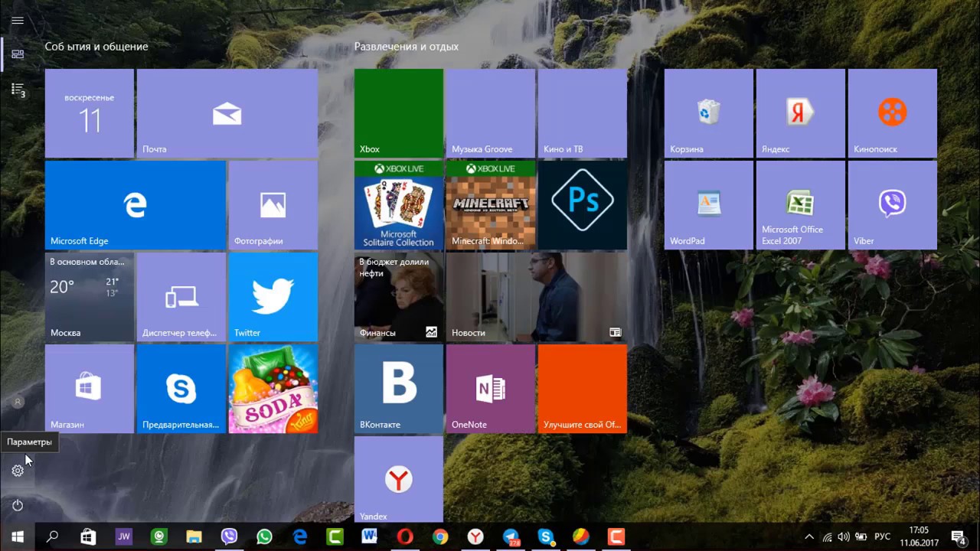The width and height of the screenshot is (980, 551).
Task: Open Skype from the taskbar
Action: click(x=546, y=537)
